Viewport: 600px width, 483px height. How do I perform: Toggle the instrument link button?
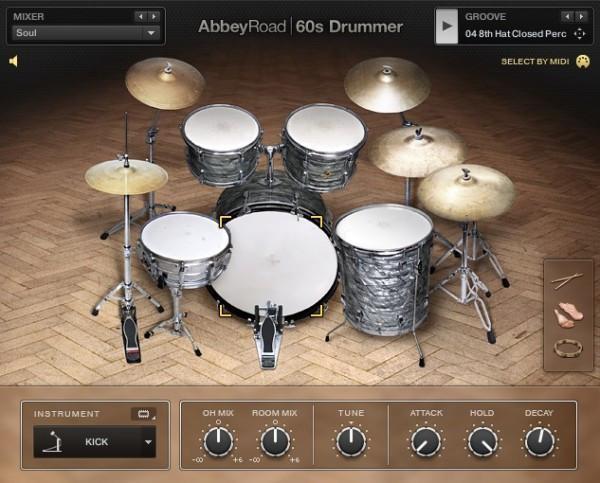[x=143, y=414]
